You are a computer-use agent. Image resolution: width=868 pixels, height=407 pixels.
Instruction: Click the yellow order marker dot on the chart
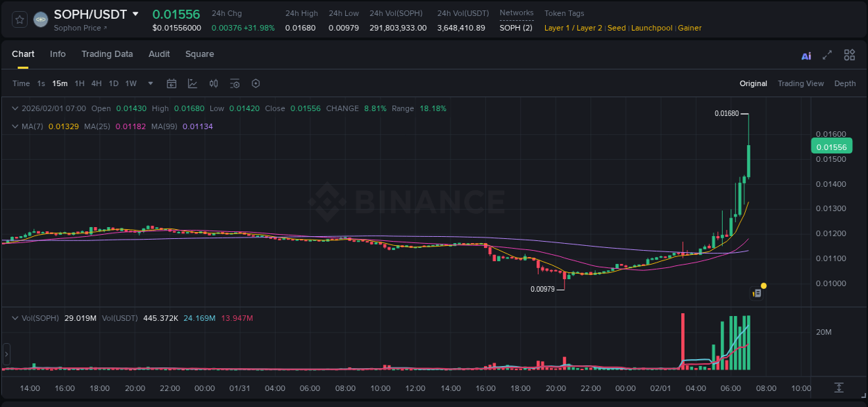763,285
